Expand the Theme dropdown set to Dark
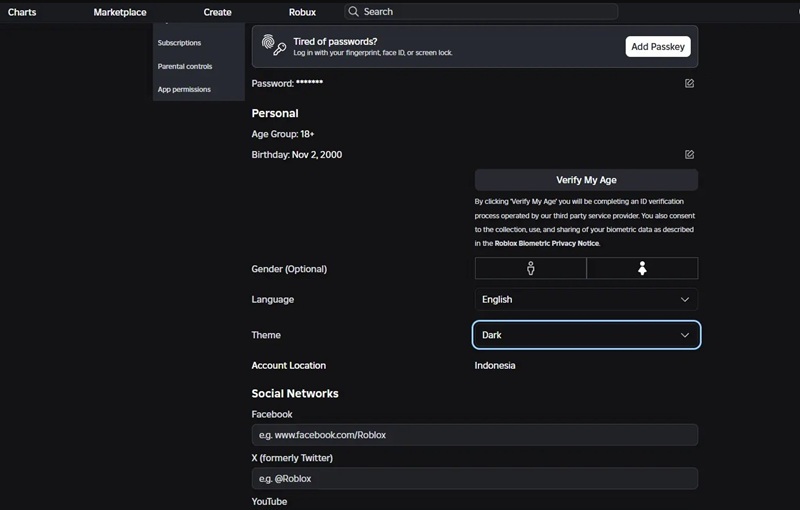 coord(586,335)
